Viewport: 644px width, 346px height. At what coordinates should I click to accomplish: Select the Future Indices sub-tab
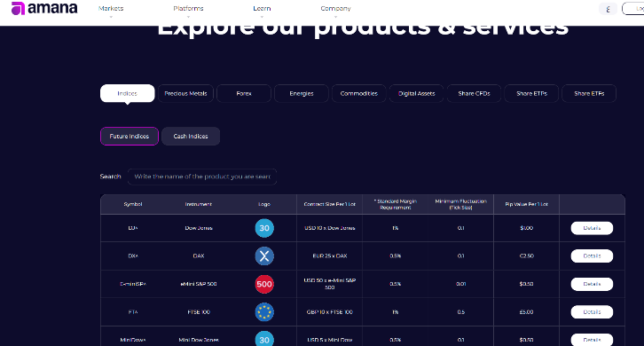[130, 136]
